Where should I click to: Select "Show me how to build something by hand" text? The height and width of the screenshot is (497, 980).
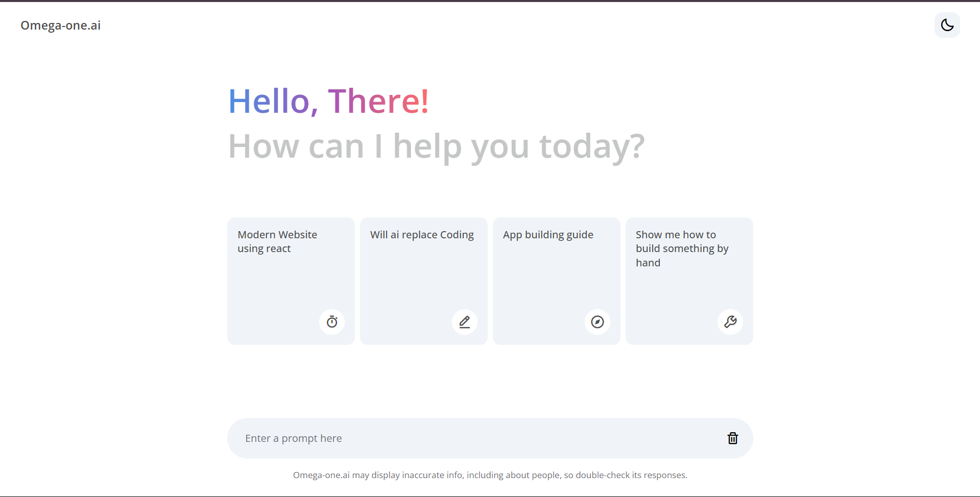click(x=682, y=248)
